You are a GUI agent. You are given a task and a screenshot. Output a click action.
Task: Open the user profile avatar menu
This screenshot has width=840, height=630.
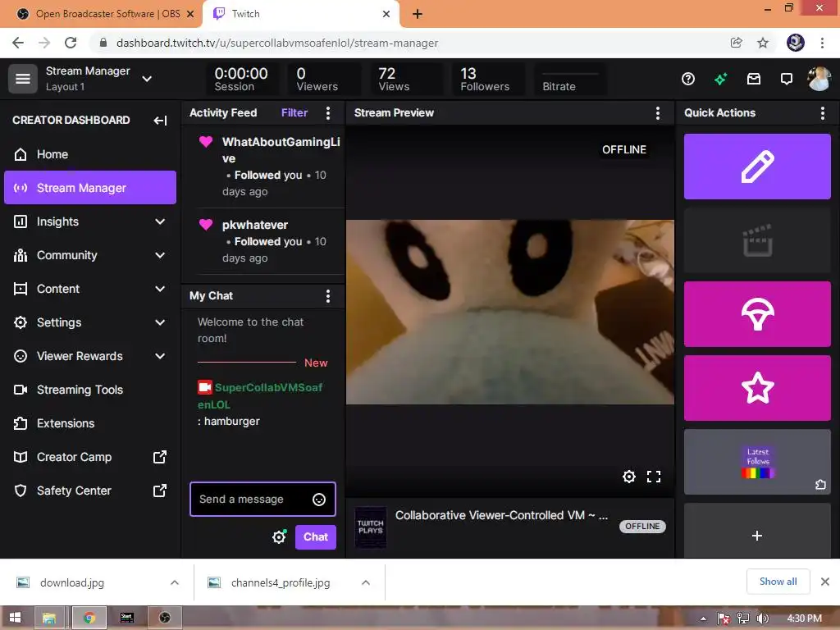point(819,79)
